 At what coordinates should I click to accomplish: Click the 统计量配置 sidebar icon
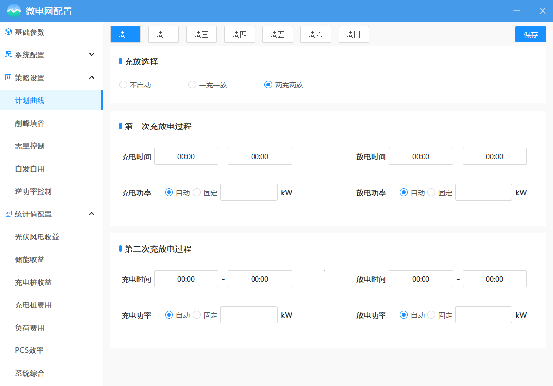click(x=9, y=214)
